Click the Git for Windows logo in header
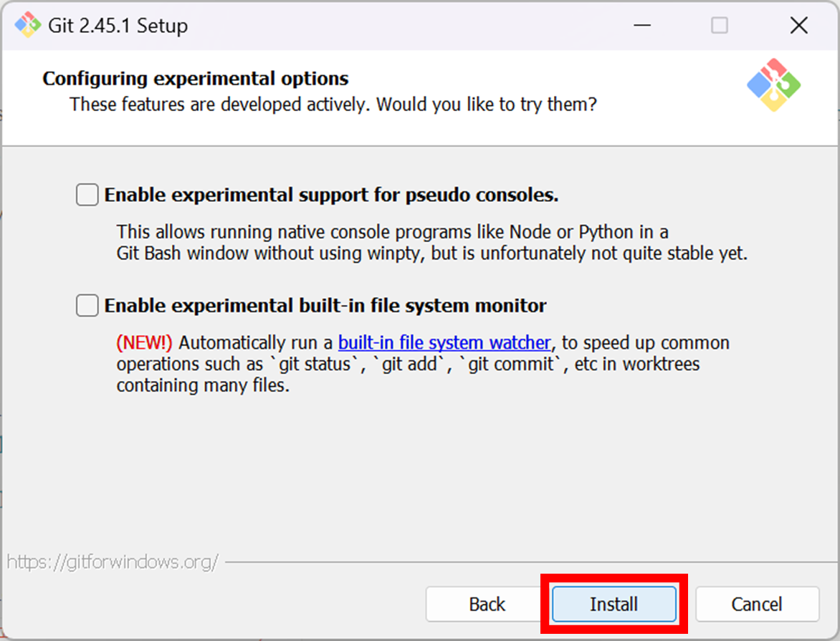The width and height of the screenshot is (840, 641). pos(773,85)
